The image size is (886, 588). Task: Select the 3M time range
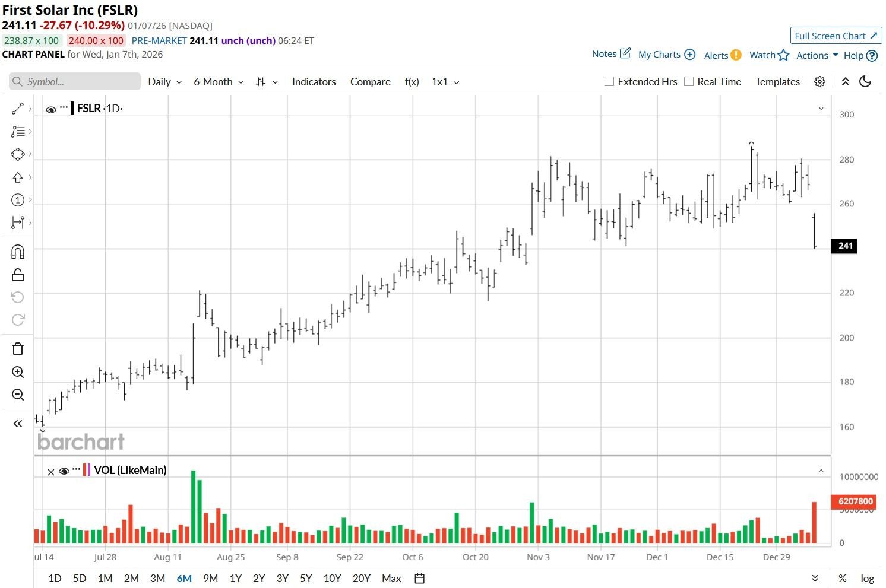157,579
